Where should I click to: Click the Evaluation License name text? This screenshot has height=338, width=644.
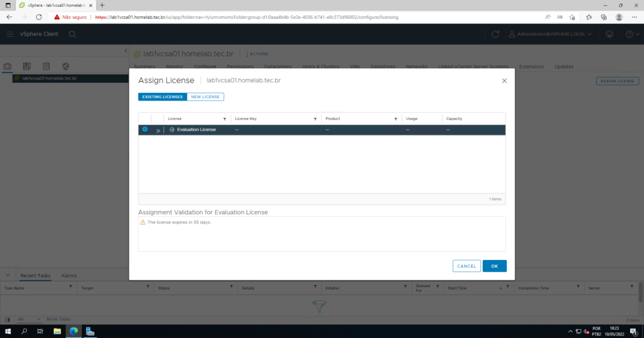[x=196, y=129]
